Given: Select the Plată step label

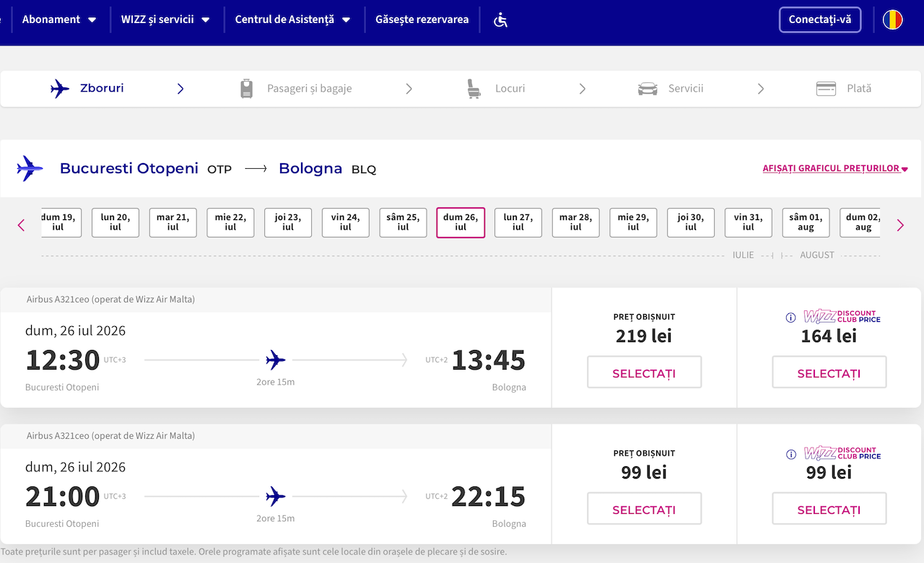Looking at the screenshot, I should point(859,89).
